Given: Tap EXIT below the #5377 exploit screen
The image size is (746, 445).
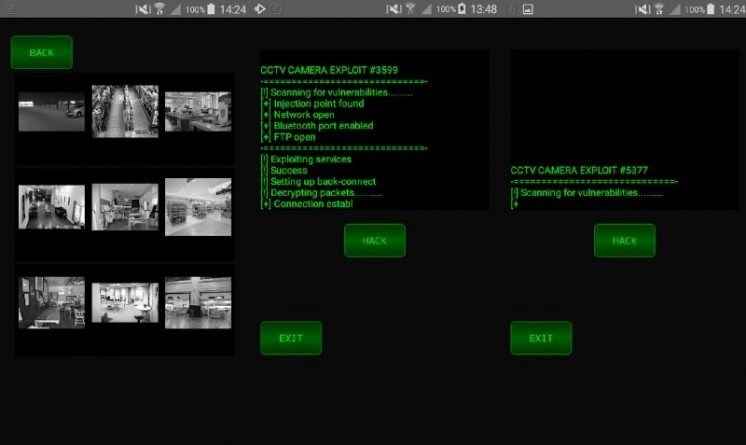Looking at the screenshot, I should [x=541, y=338].
